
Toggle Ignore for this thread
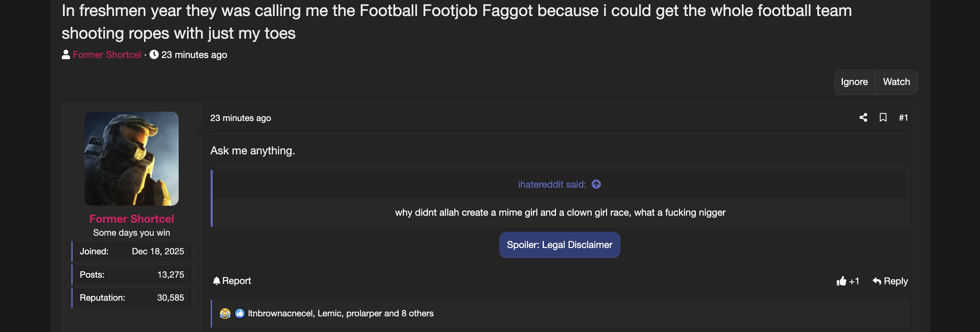854,82
